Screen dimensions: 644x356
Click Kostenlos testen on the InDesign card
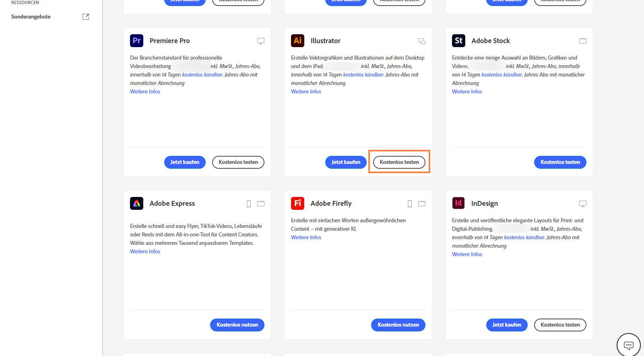(x=560, y=325)
